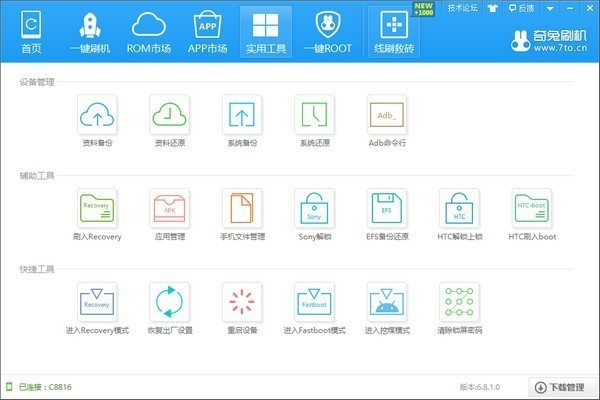This screenshot has height=400, width=600.
Task: Click 进入挖煤模式 download mode icon
Action: [387, 302]
